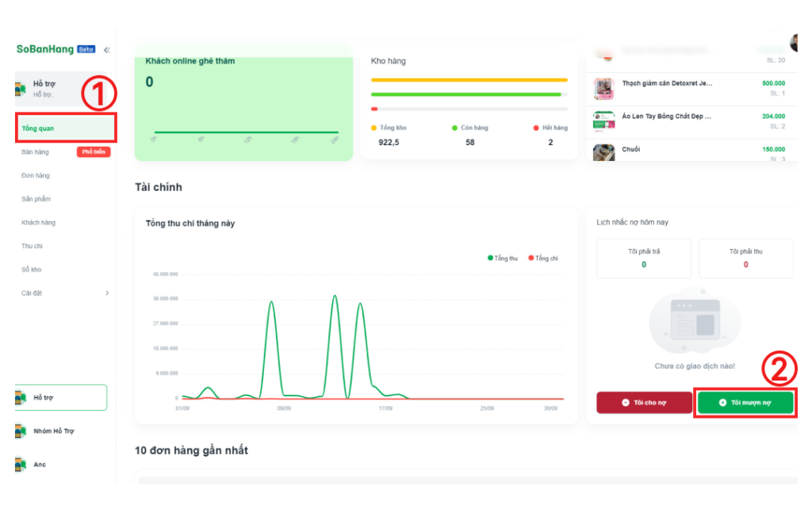
Task: Select Sản phẩm in the sidebar
Action: (36, 199)
